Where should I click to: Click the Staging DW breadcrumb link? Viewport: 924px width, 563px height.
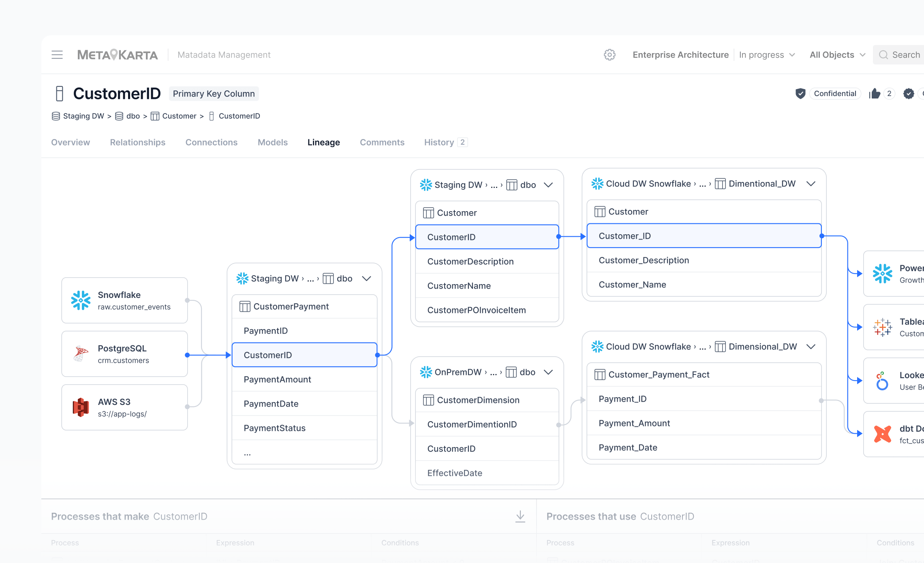(x=83, y=116)
